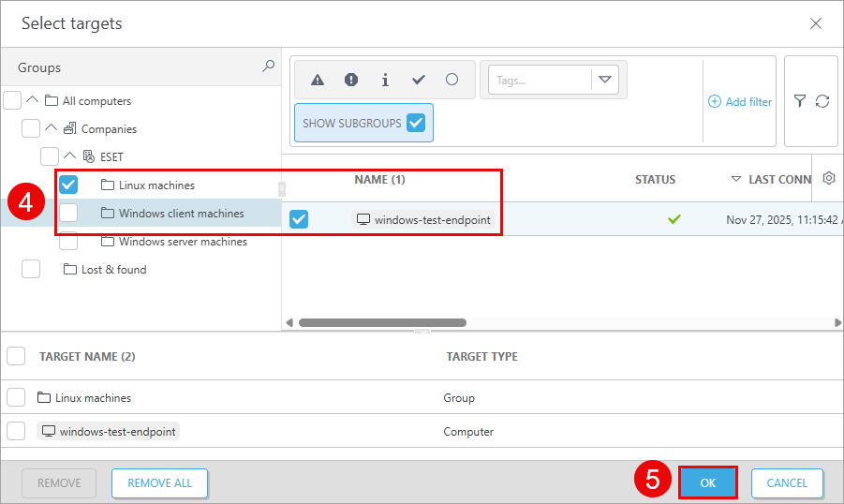The width and height of the screenshot is (844, 504).
Task: Uncheck the Linux machines group checkbox
Action: click(x=68, y=185)
